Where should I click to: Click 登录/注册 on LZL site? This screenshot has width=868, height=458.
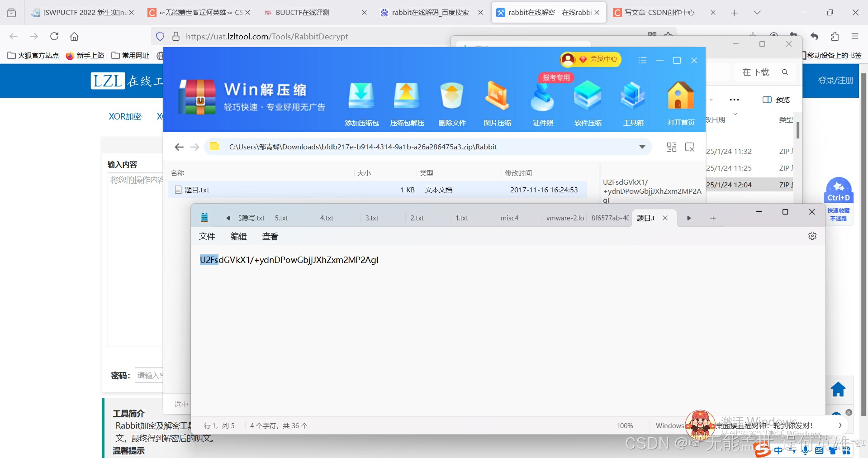pyautogui.click(x=835, y=81)
